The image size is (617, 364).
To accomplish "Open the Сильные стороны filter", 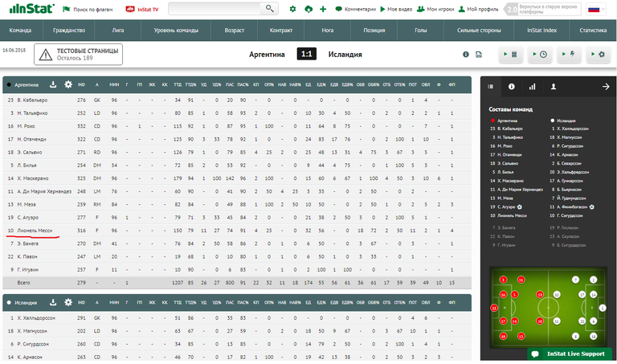I will click(479, 31).
